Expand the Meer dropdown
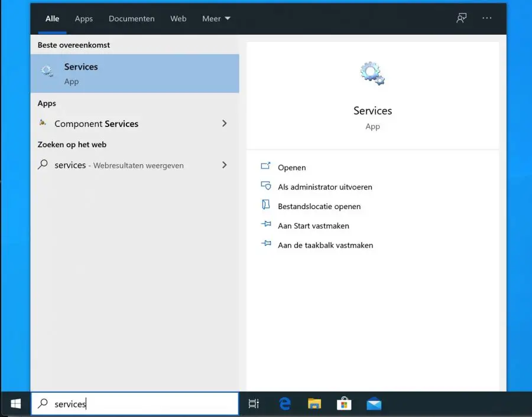 pos(216,19)
